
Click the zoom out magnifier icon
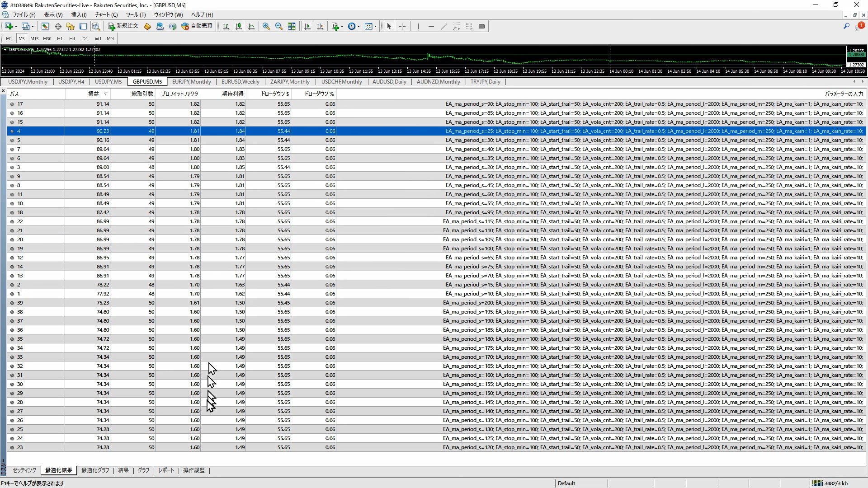click(279, 26)
